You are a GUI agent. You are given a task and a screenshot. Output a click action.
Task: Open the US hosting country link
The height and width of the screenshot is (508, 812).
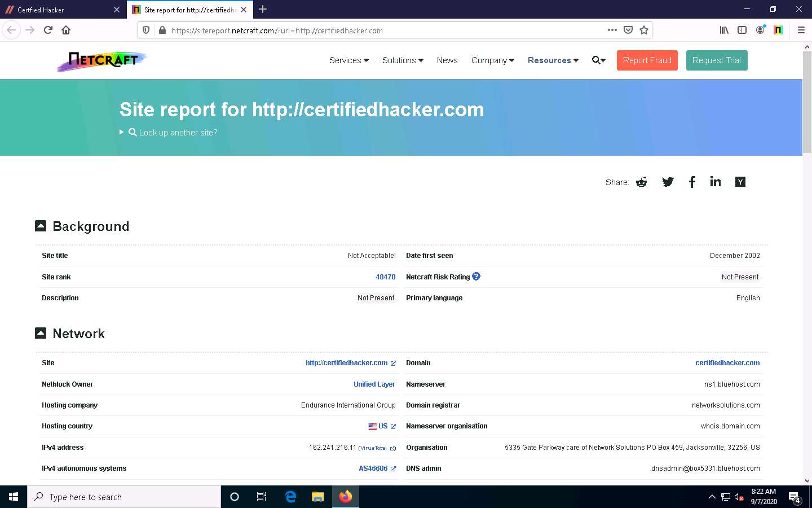[x=382, y=426]
